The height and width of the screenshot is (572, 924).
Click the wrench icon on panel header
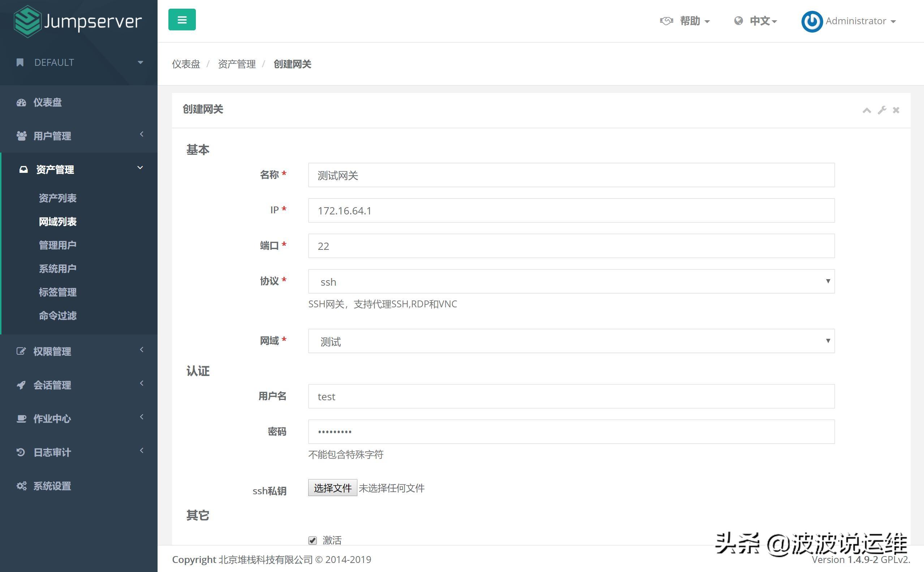click(882, 110)
